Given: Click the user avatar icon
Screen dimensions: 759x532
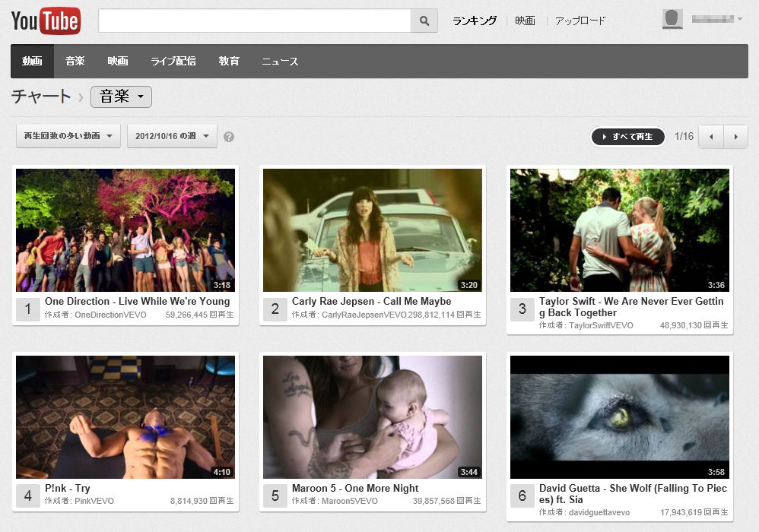Looking at the screenshot, I should click(672, 19).
